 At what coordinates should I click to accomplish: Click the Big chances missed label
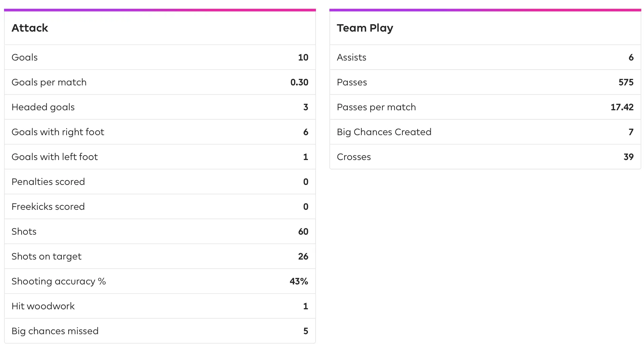(55, 331)
